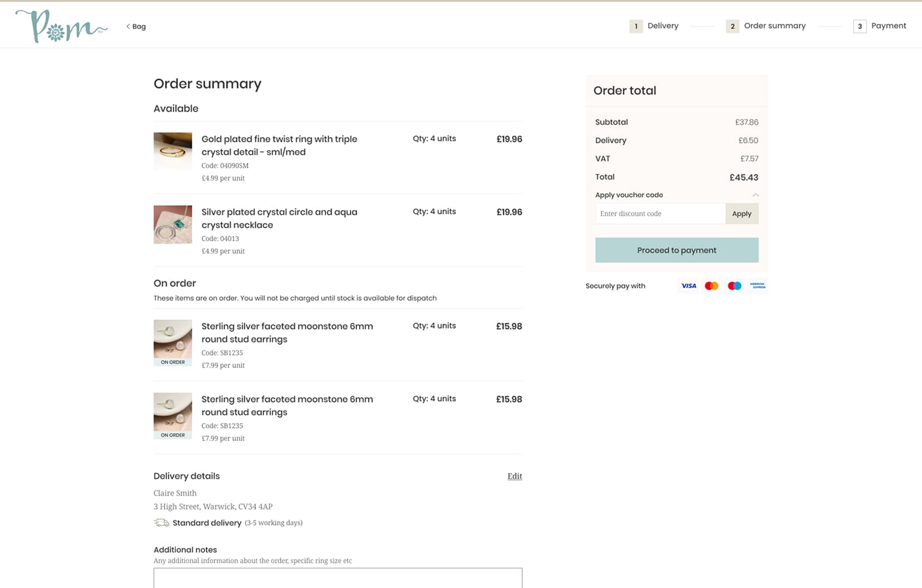Viewport: 922px width, 588px height.
Task: Collapse the Apply voucher code section
Action: point(756,195)
